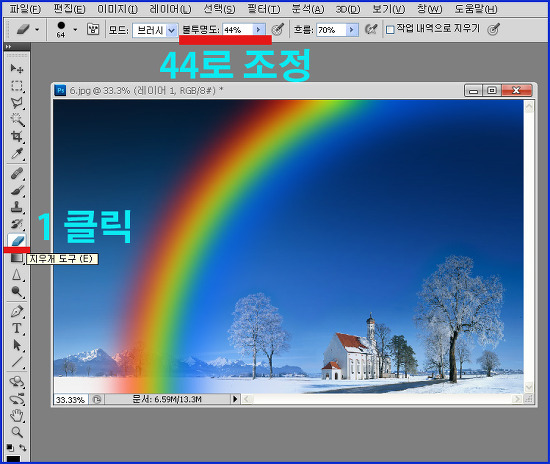Select the Crop tool

(x=16, y=136)
